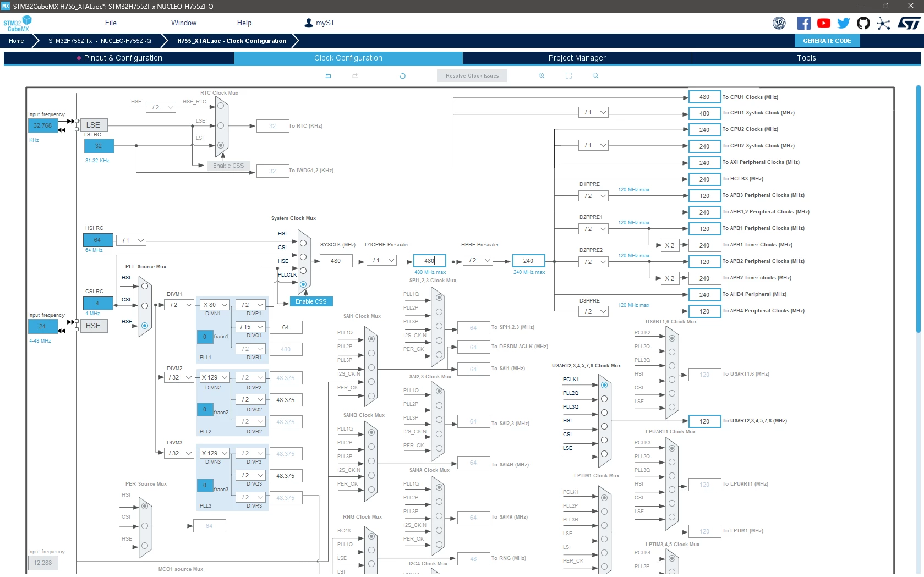Open the DIVQ1 /15 dropdown
The image size is (924, 577).
251,327
